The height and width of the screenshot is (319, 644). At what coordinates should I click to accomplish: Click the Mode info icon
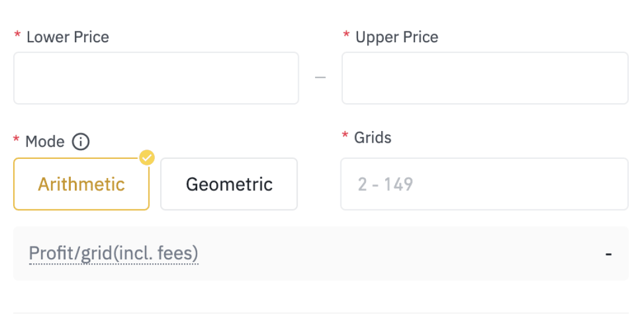click(x=81, y=142)
